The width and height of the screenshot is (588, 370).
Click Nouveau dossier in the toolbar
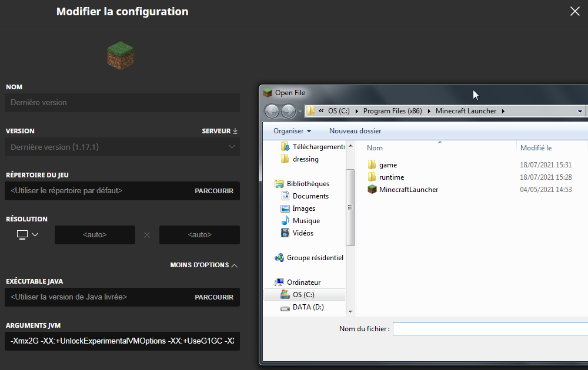click(355, 131)
